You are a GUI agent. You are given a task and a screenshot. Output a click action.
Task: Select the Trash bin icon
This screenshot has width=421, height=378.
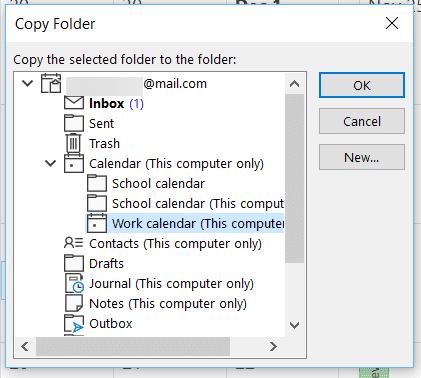coord(73,143)
